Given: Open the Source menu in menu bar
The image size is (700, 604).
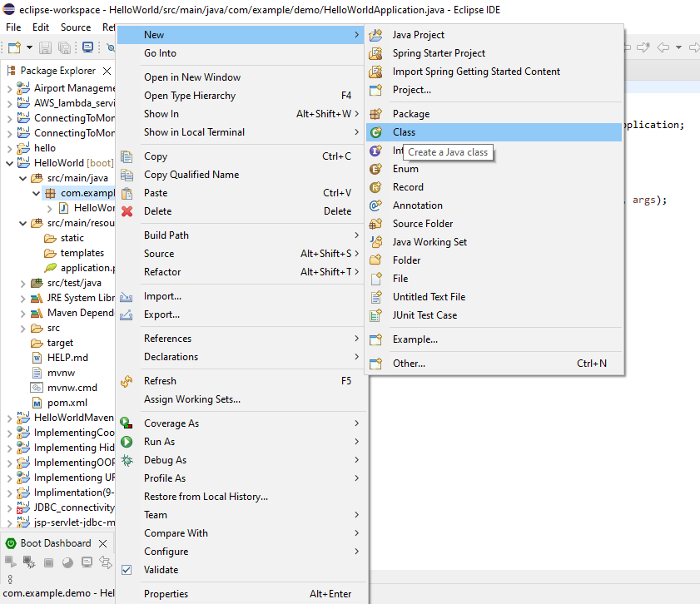Looking at the screenshot, I should coord(76,27).
